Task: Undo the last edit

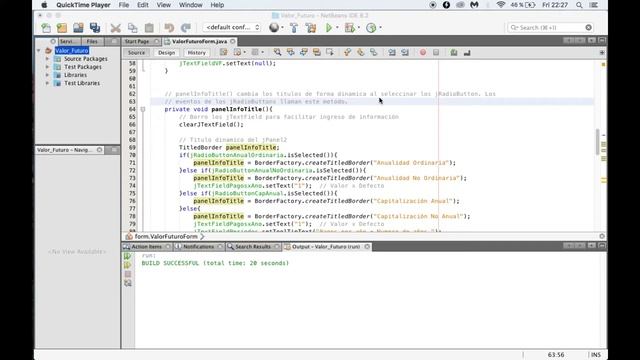Action: [x=169, y=28]
